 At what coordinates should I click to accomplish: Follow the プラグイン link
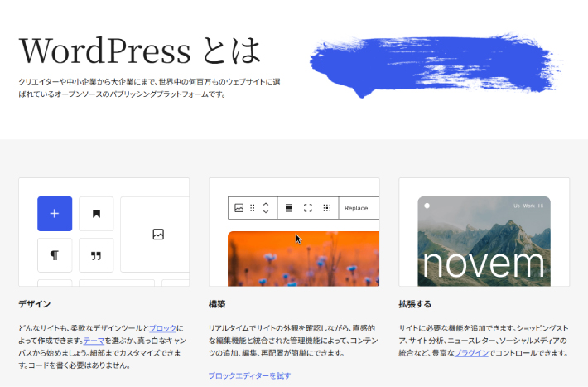point(471,353)
